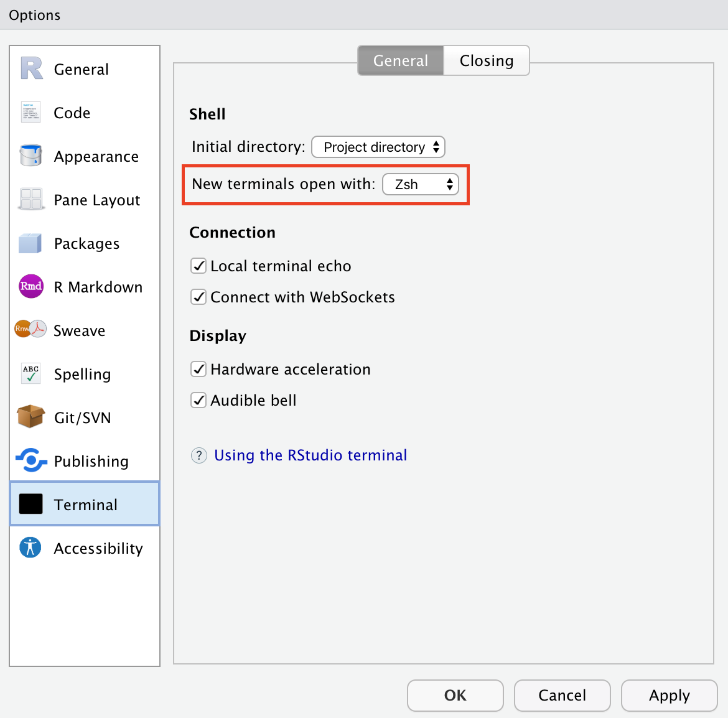
Task: Click the Pane Layout grid icon
Action: click(x=30, y=200)
